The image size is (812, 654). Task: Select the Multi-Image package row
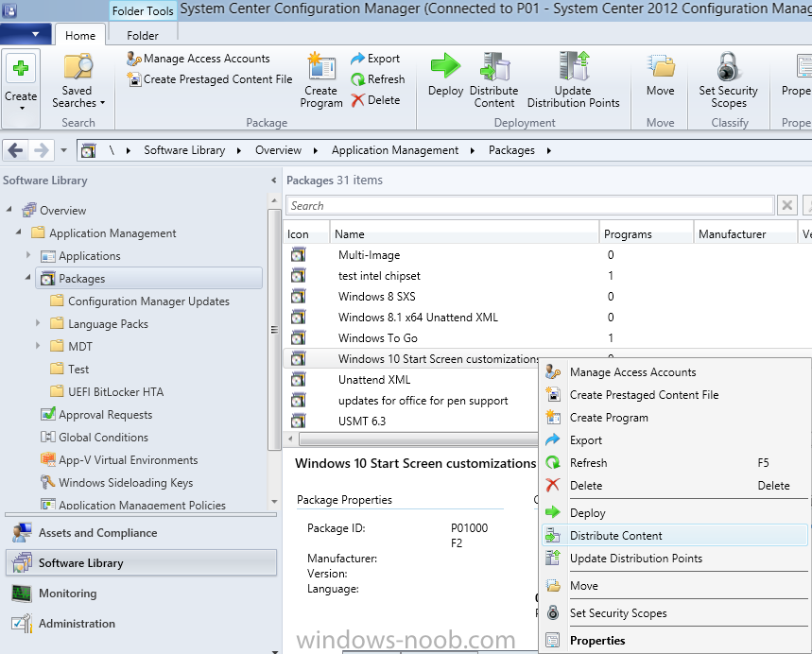click(x=547, y=255)
